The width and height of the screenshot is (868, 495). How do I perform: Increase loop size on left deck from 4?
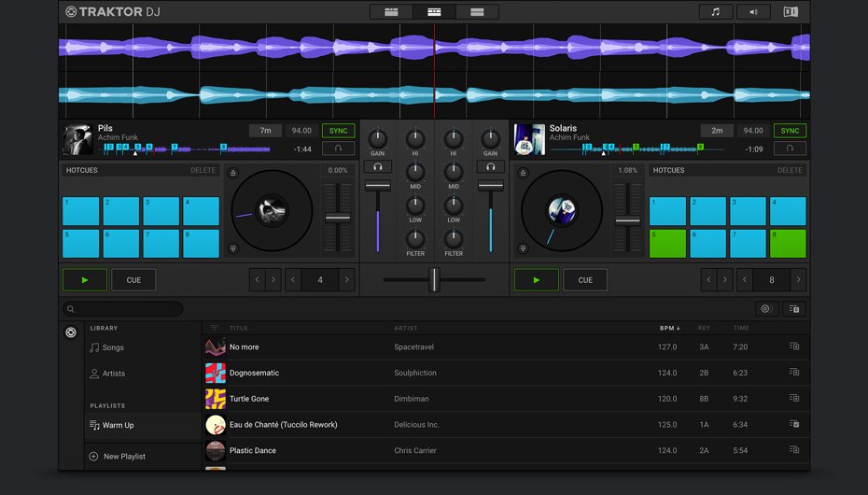tap(346, 279)
